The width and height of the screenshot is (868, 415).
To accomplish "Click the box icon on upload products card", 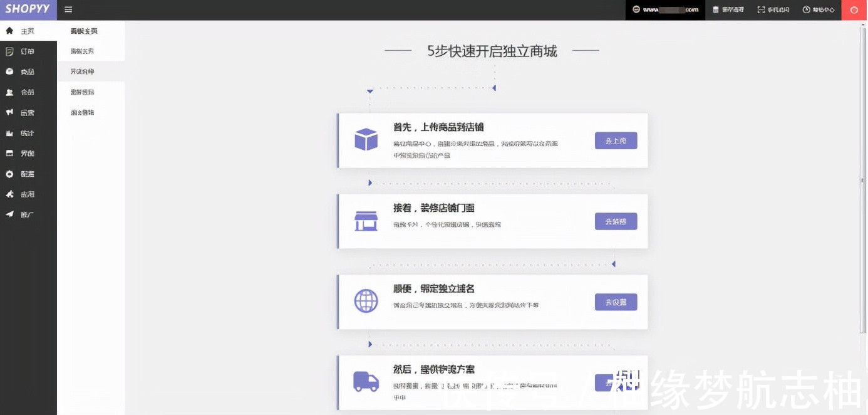I will pos(366,139).
